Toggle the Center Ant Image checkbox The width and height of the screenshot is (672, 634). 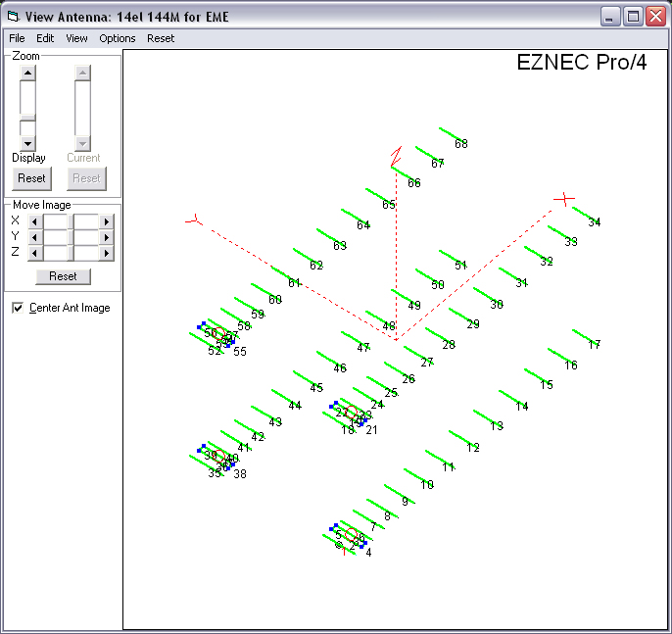coord(18,308)
